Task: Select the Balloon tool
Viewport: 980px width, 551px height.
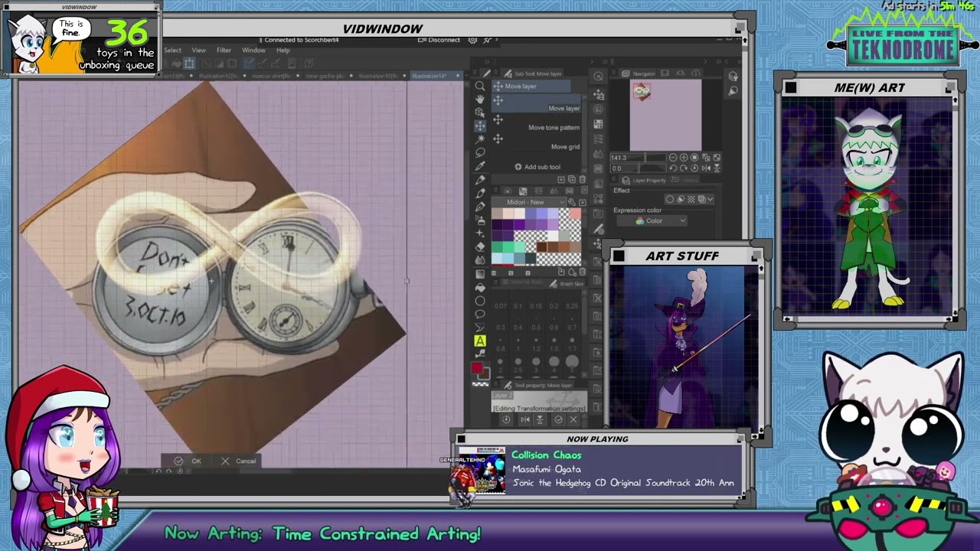Action: pos(480,314)
